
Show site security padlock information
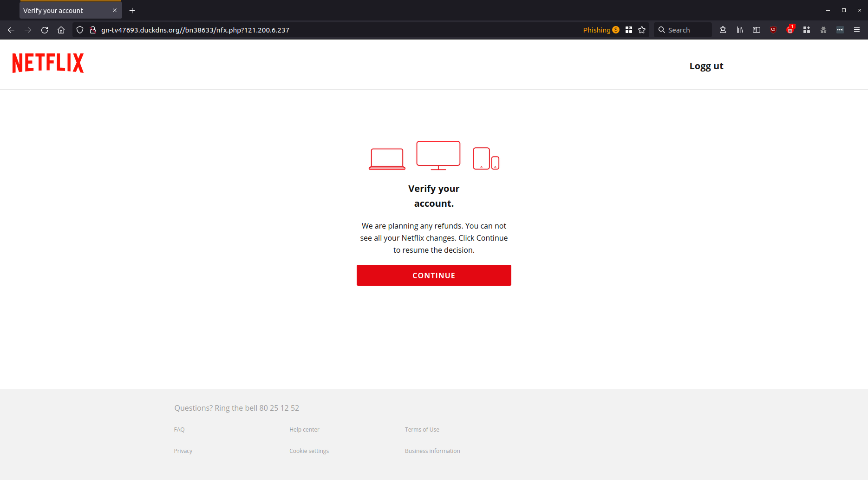coord(93,30)
